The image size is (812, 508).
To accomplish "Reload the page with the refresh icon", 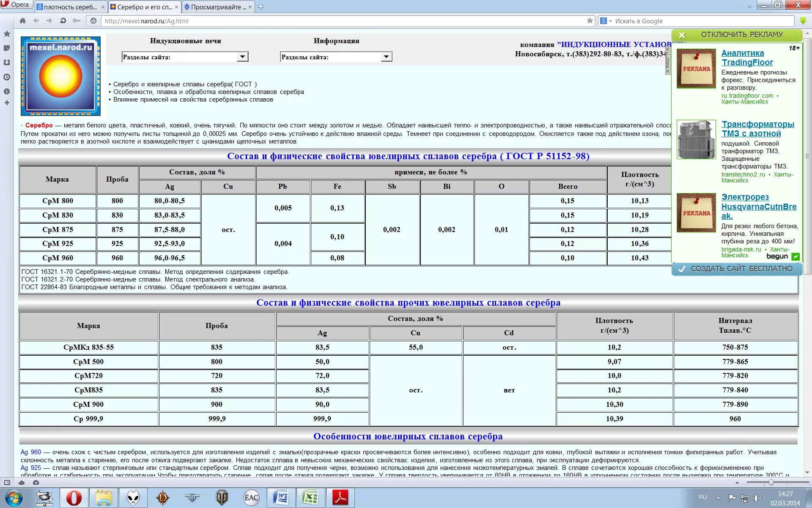I will (x=63, y=21).
